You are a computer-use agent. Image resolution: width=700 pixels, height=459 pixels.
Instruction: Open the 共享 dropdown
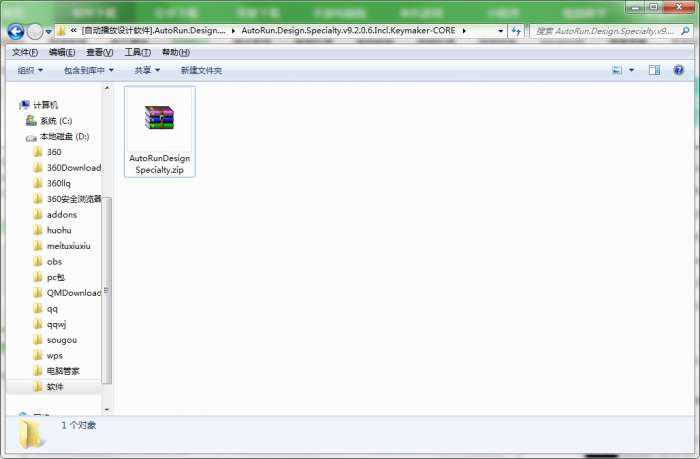(x=147, y=70)
